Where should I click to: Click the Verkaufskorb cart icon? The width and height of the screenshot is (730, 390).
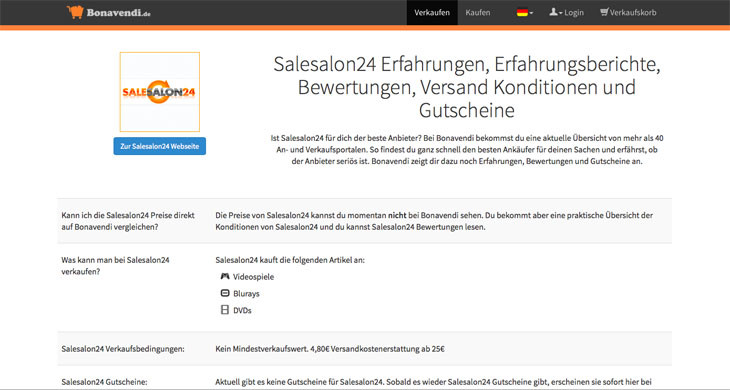(604, 12)
